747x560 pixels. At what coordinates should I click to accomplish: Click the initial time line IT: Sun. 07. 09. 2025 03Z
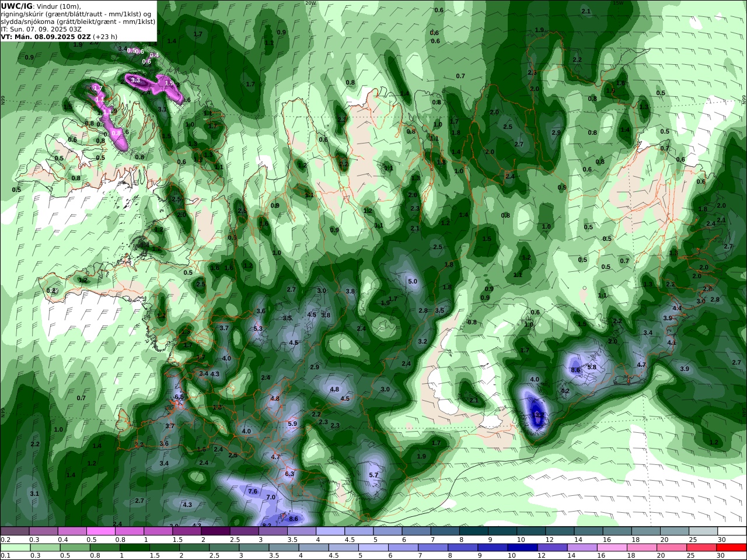(40, 29)
